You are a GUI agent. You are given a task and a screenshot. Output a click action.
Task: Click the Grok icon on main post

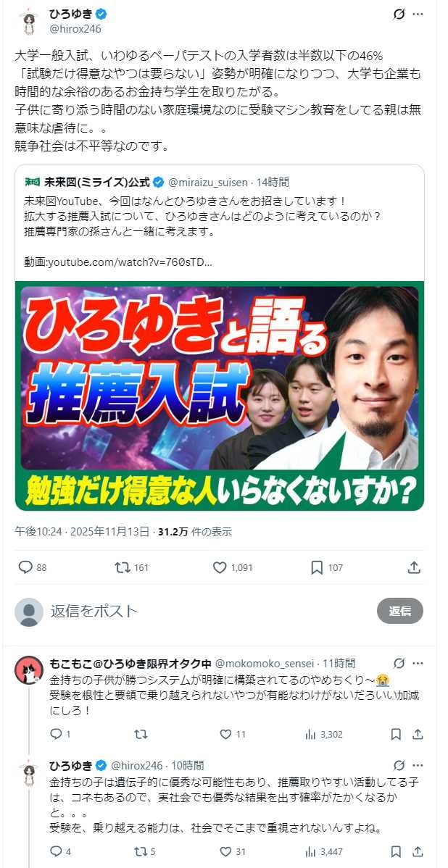[399, 15]
